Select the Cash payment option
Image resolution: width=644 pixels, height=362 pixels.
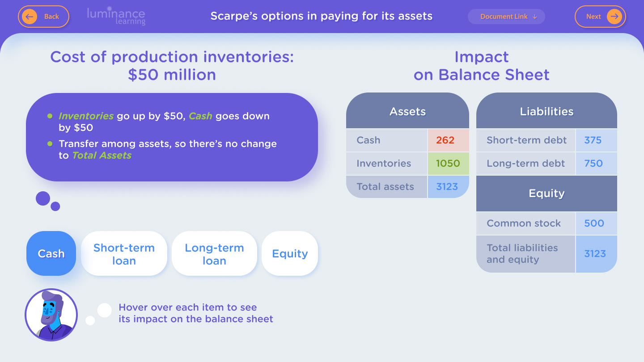(x=51, y=253)
